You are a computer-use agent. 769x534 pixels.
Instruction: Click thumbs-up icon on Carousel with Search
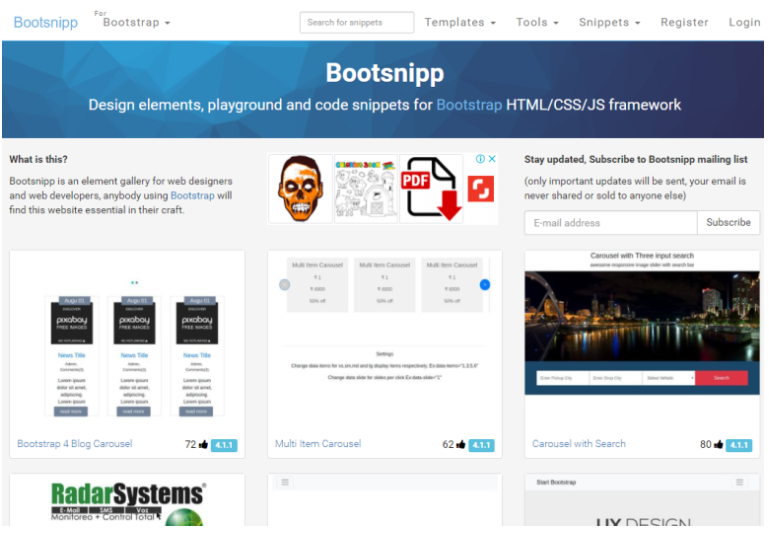pos(718,445)
